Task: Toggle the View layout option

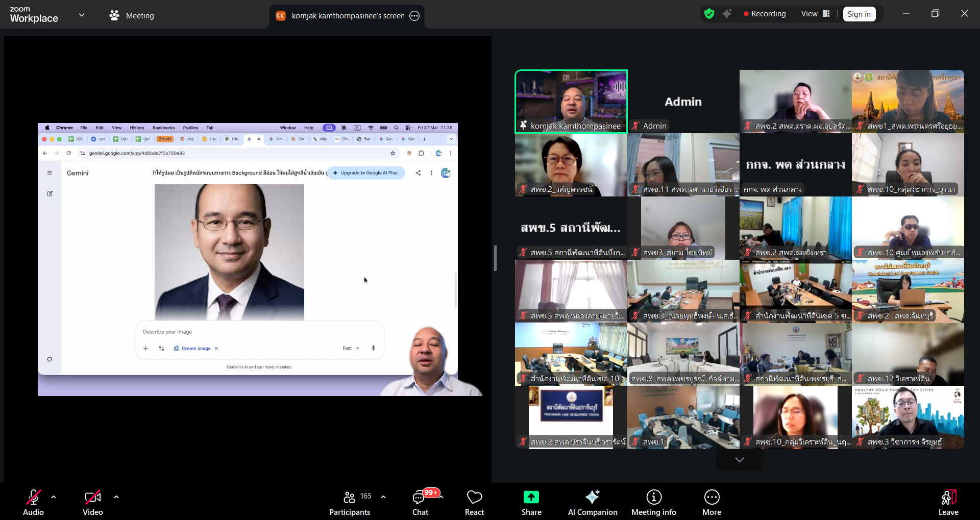Action: [815, 14]
